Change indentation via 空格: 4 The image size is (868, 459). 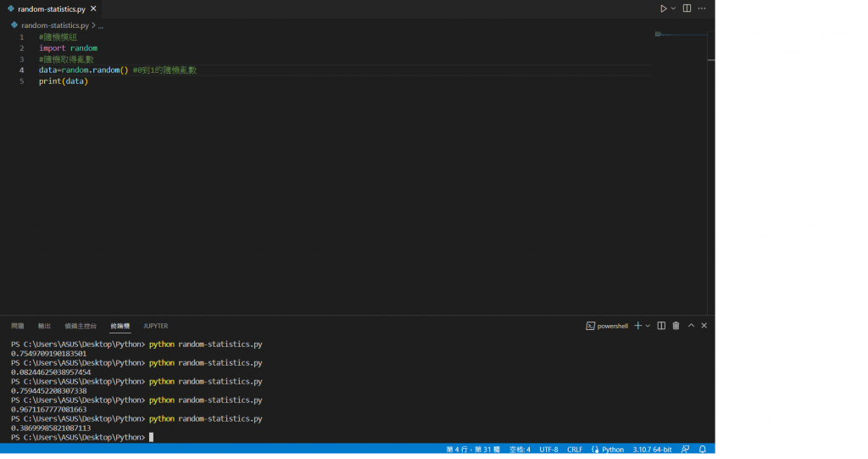pyautogui.click(x=520, y=450)
